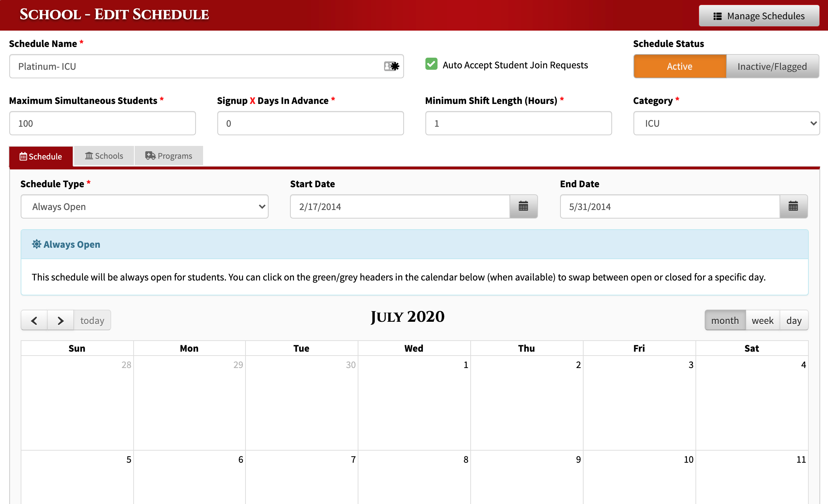Click the Sun column header
This screenshot has width=828, height=504.
[x=77, y=348]
